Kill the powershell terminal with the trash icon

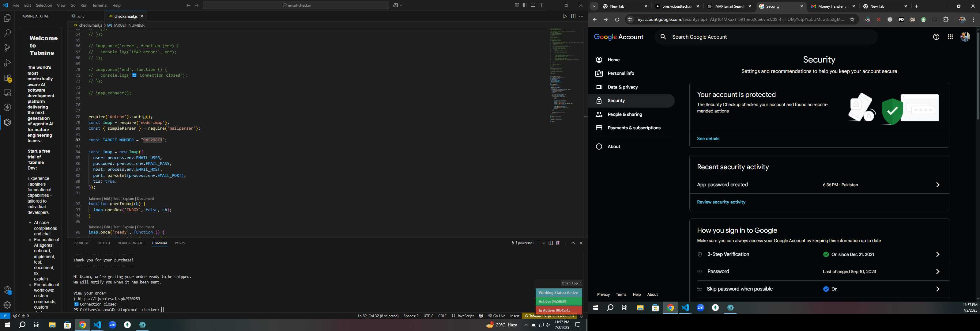coord(558,243)
